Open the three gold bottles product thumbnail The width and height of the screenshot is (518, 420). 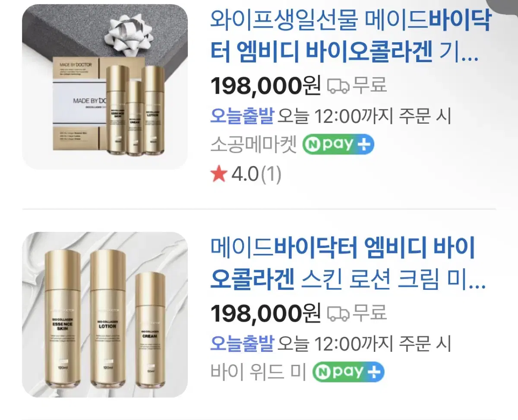105,315
